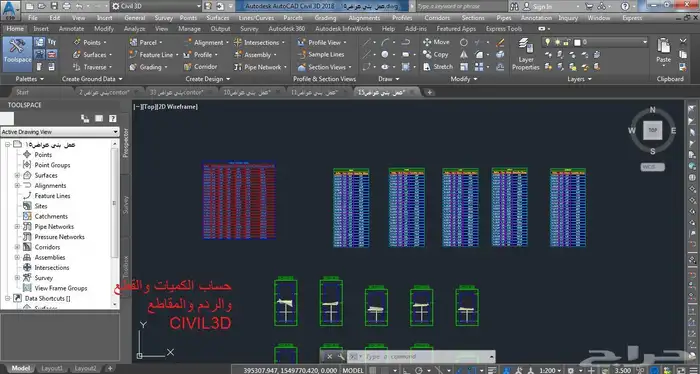Click Sign In button
The image size is (700, 374).
point(538,7)
